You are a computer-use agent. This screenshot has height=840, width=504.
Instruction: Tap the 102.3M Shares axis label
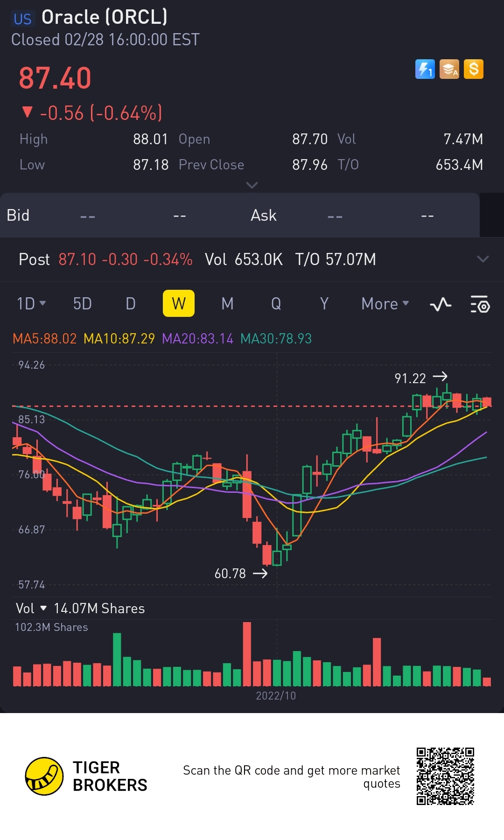51,627
